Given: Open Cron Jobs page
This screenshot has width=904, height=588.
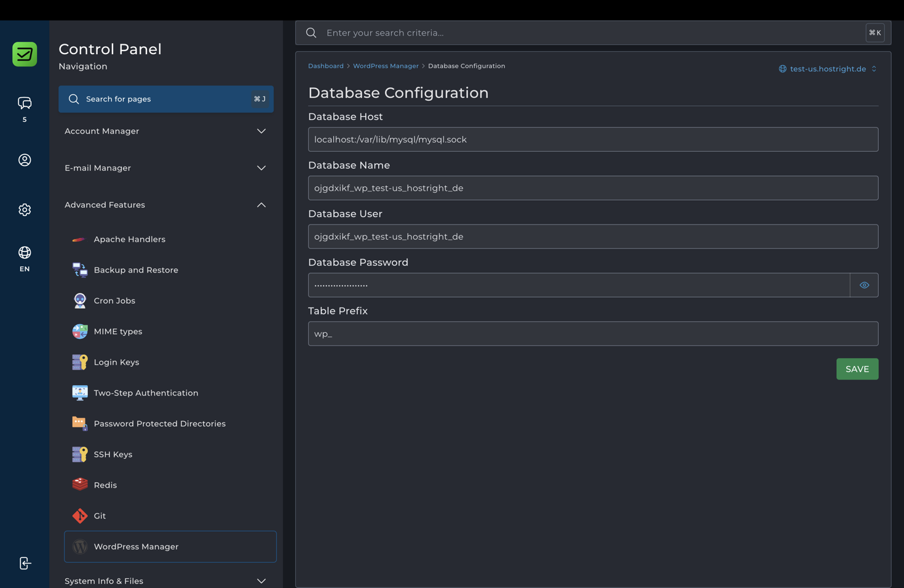Looking at the screenshot, I should point(114,301).
